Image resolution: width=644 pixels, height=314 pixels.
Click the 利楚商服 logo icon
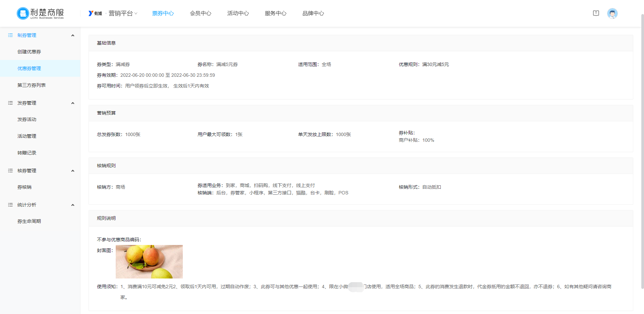tap(23, 13)
